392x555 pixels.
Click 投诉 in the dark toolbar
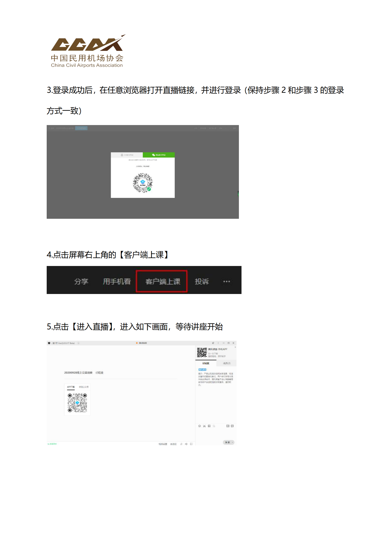coord(202,281)
